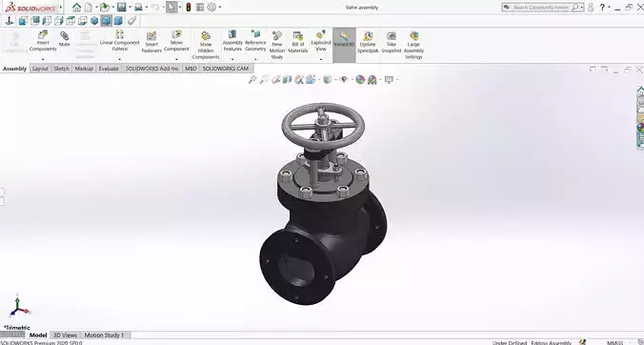Open Hide/Show Items lightbulb icon
The width and height of the screenshot is (644, 345).
tap(344, 79)
